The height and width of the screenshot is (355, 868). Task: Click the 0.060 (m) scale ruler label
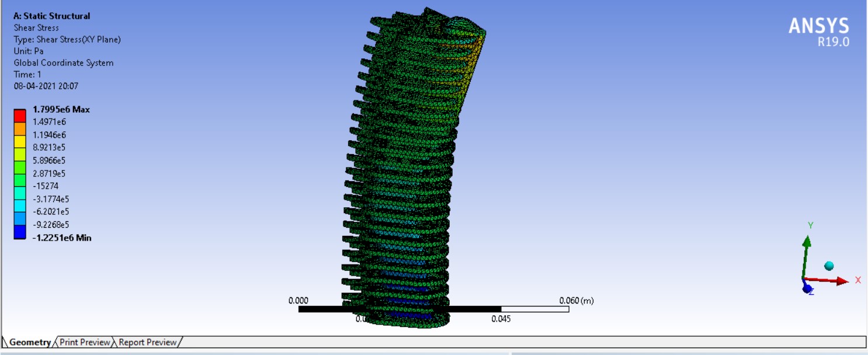click(x=577, y=301)
